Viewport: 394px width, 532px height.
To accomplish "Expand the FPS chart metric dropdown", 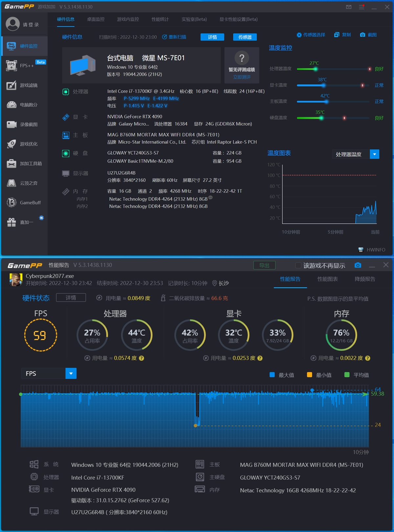I will (71, 373).
